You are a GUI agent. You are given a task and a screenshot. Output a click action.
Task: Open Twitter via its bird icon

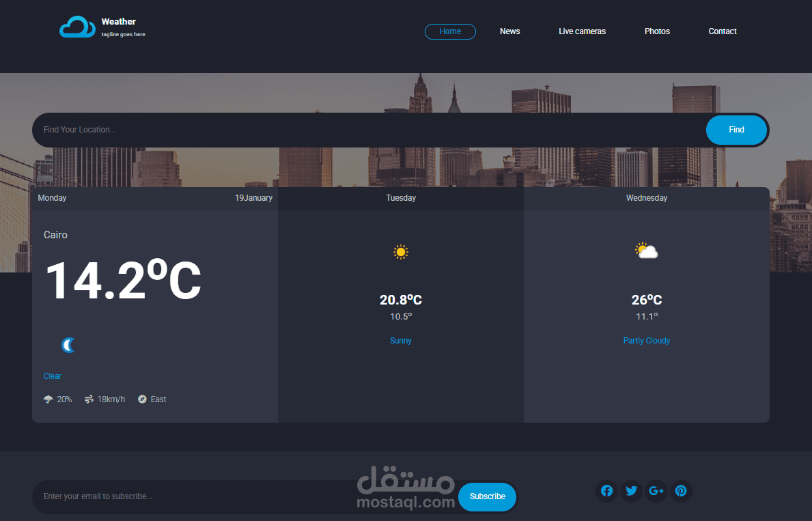coord(631,491)
